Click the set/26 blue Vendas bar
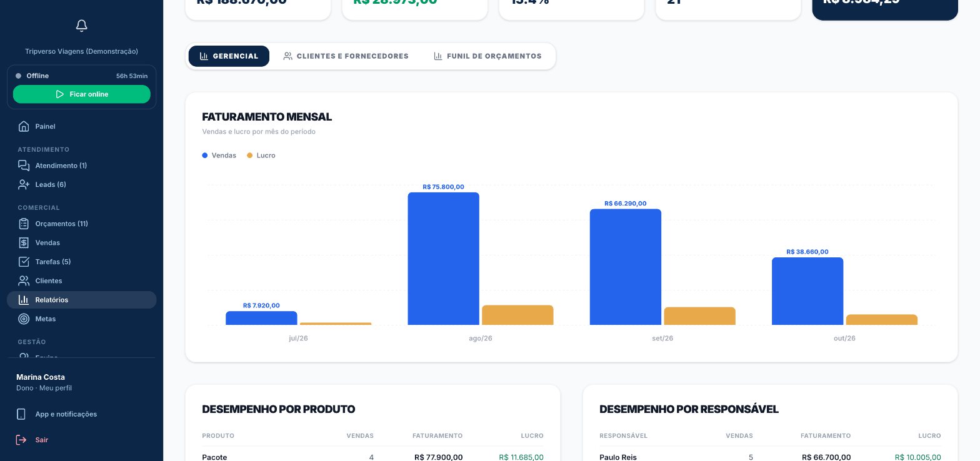980x461 pixels. point(626,267)
